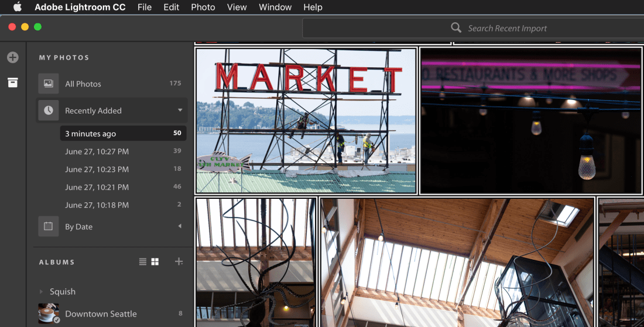This screenshot has height=327, width=644.
Task: Collapse the Recently Added section
Action: coord(180,110)
